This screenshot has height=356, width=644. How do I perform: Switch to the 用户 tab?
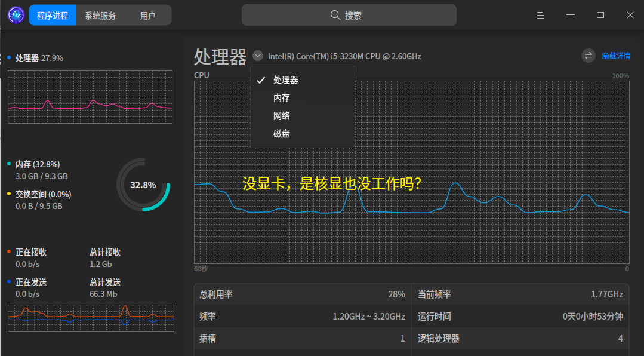coord(147,15)
